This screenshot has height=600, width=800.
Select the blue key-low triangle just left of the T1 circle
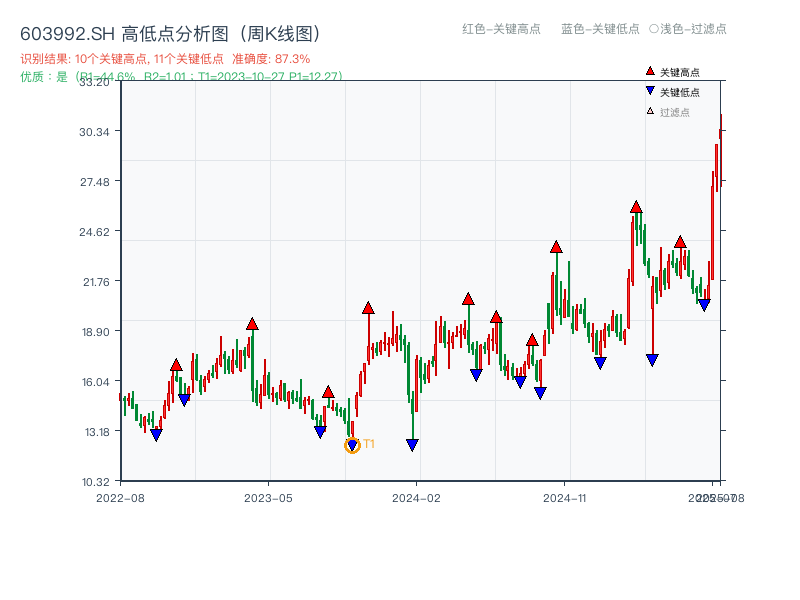coord(320,432)
